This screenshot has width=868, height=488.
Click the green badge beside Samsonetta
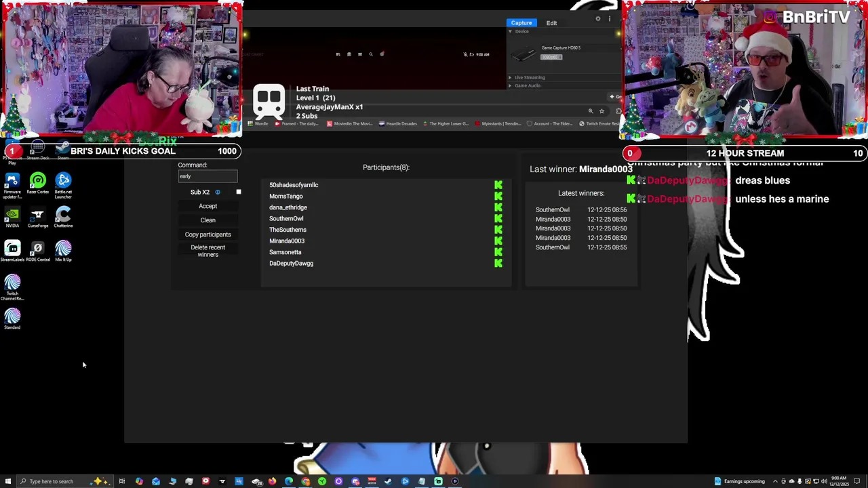point(498,252)
